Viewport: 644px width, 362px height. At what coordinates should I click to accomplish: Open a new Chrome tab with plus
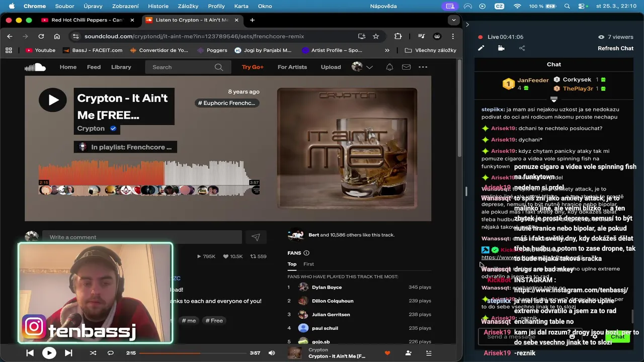[252, 20]
